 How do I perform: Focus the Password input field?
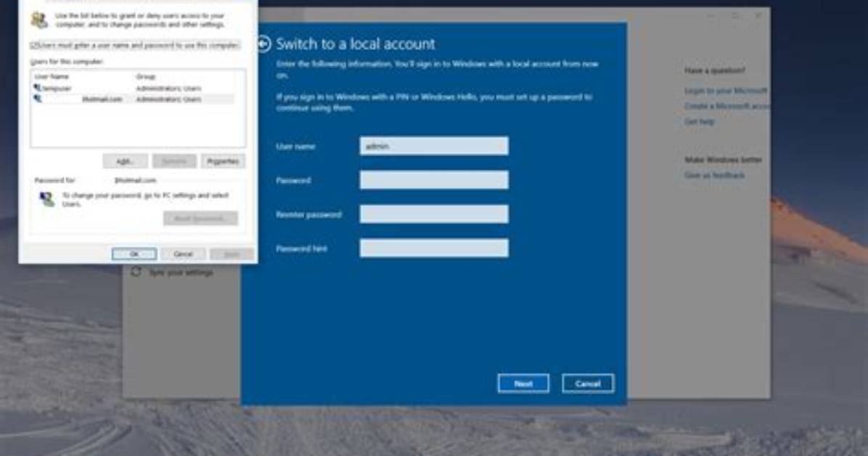[x=434, y=180]
